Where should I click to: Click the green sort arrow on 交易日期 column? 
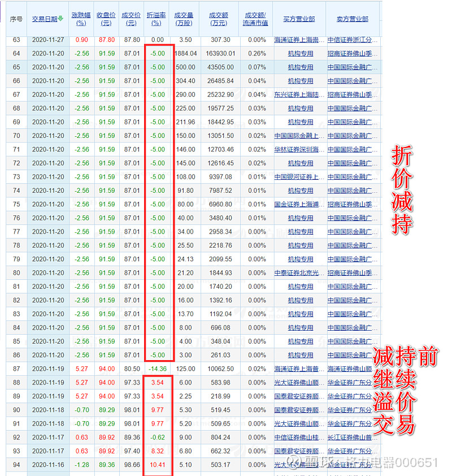[x=61, y=18]
